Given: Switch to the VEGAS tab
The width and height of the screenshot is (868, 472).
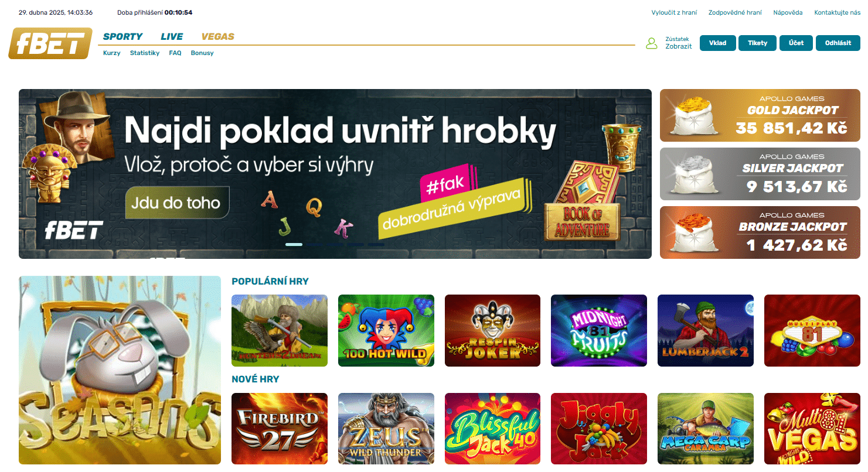Looking at the screenshot, I should [x=217, y=36].
